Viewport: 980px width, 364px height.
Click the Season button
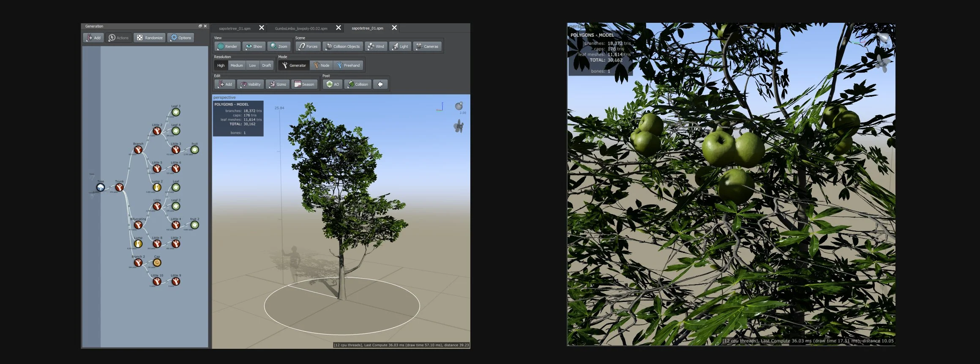(x=304, y=84)
